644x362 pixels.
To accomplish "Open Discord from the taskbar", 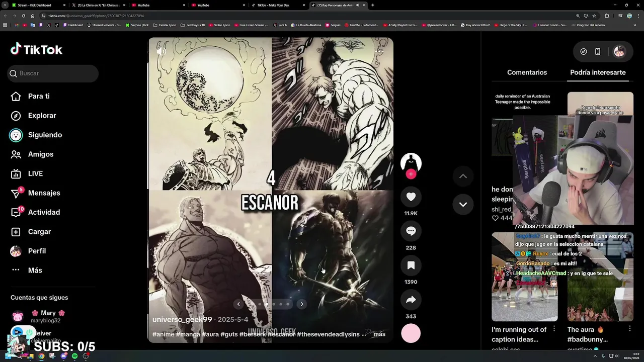I will pyautogui.click(x=63, y=356).
